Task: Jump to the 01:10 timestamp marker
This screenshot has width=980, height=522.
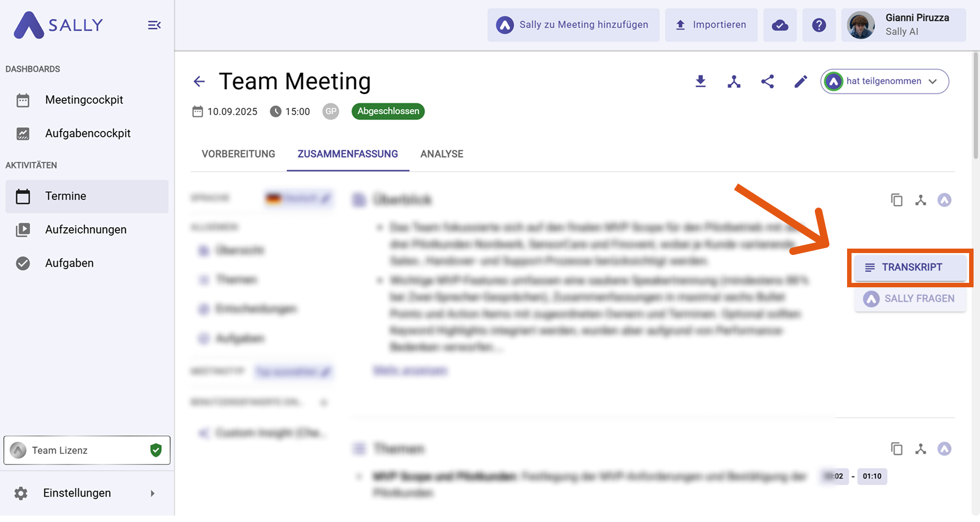Action: [872, 476]
